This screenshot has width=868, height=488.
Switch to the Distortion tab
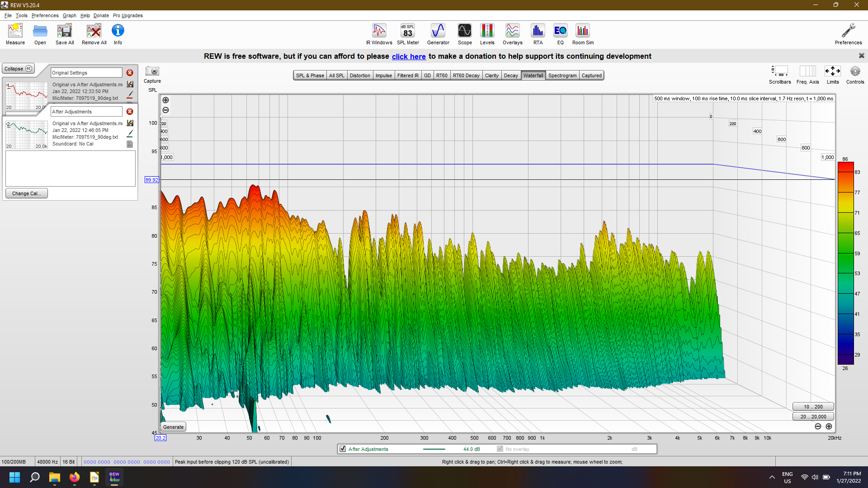point(360,75)
